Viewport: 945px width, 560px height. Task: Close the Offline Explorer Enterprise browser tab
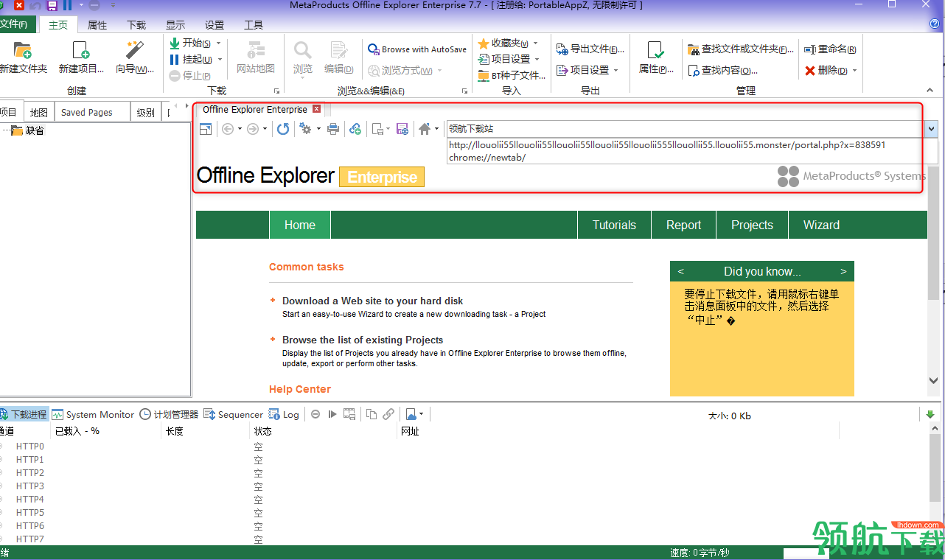317,109
